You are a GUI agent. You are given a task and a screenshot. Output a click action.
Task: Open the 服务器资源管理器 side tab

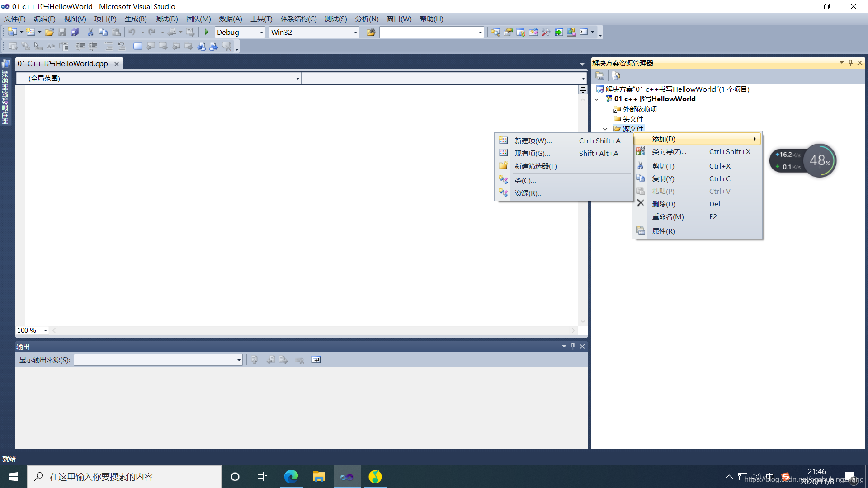point(5,93)
